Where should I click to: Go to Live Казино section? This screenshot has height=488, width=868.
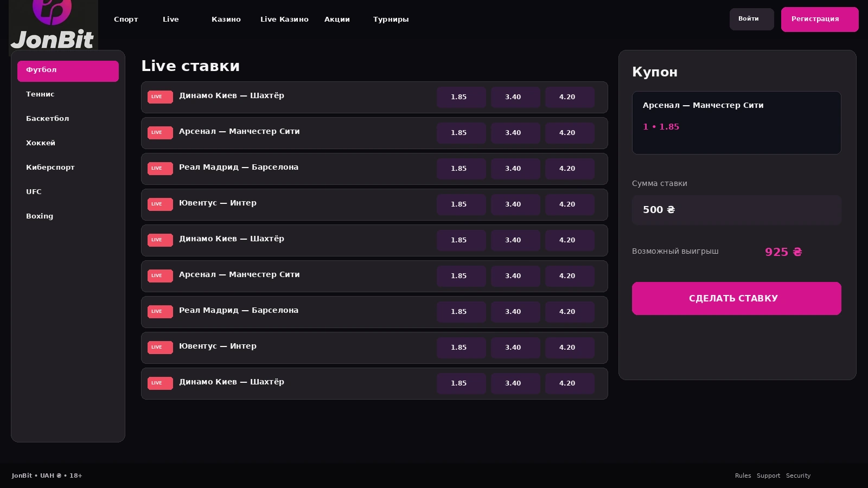coord(284,20)
